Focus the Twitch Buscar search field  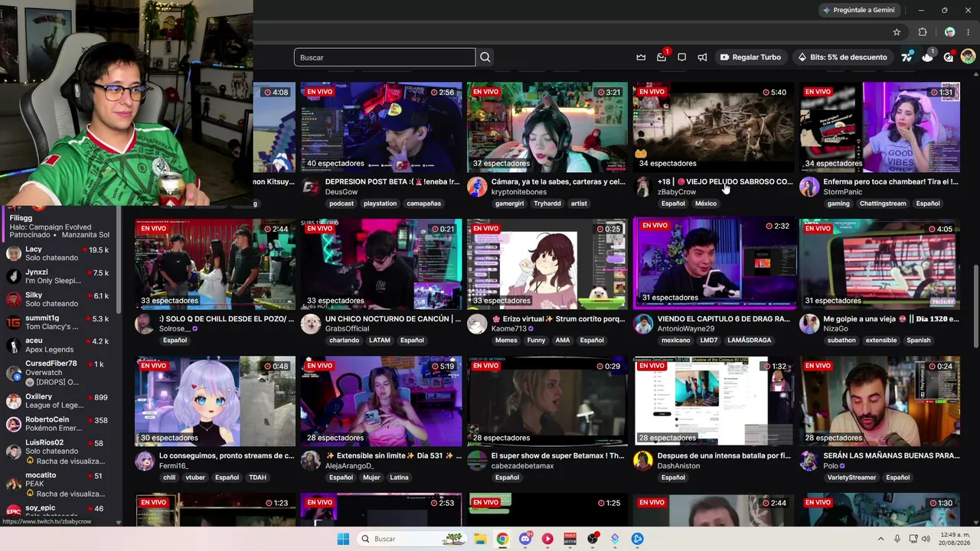coord(384,57)
